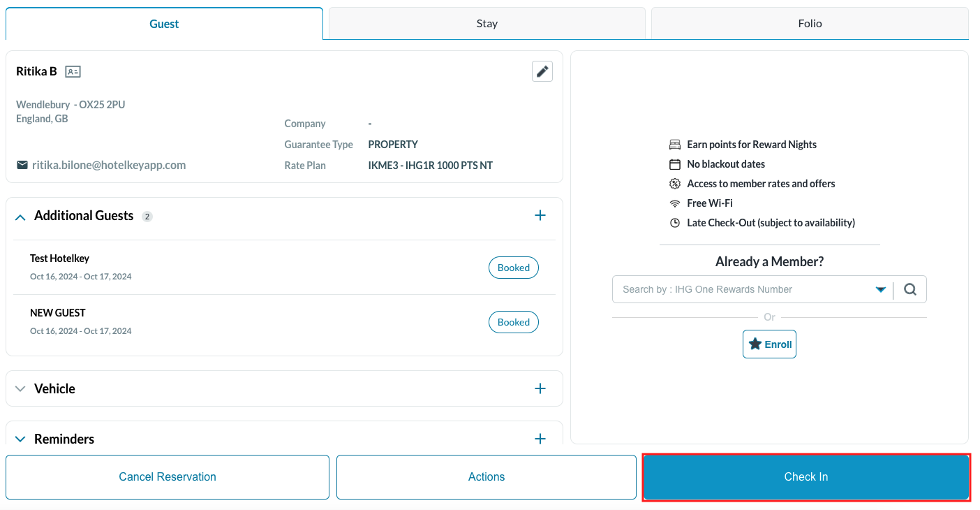980x510 pixels.
Task: Click the magnifier search icon for rewards
Action: 910,289
